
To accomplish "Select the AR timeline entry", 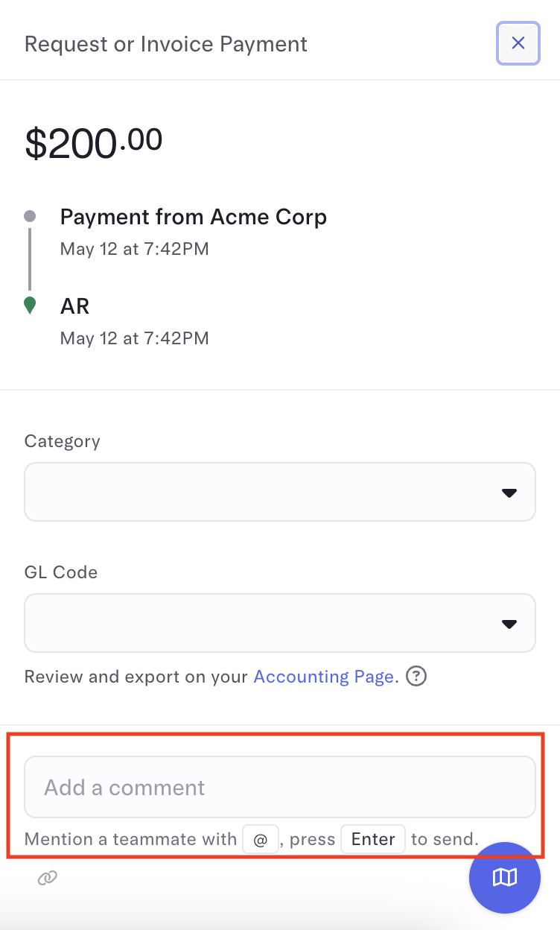I will [75, 306].
